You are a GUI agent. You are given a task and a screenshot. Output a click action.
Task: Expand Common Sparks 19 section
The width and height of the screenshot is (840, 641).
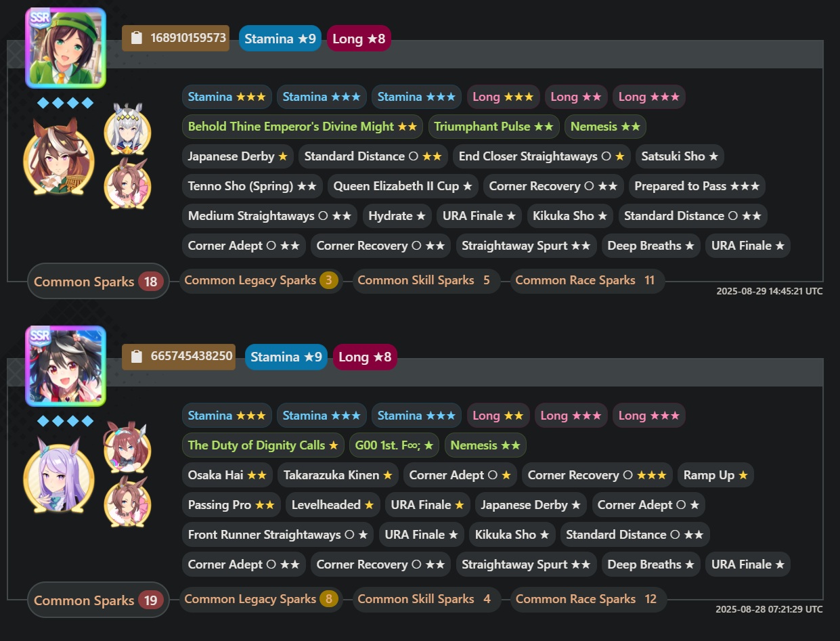tap(98, 600)
